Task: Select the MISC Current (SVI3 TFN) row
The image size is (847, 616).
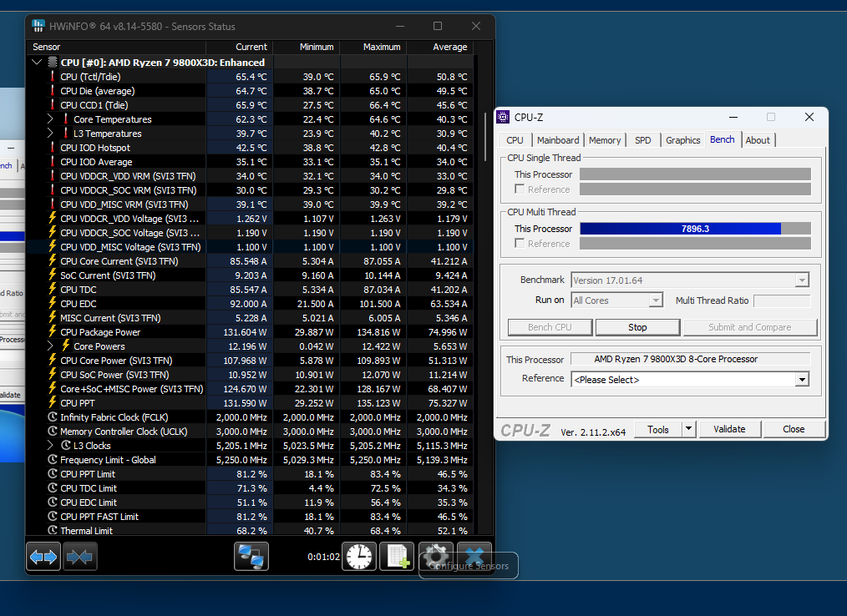Action: click(x=250, y=317)
